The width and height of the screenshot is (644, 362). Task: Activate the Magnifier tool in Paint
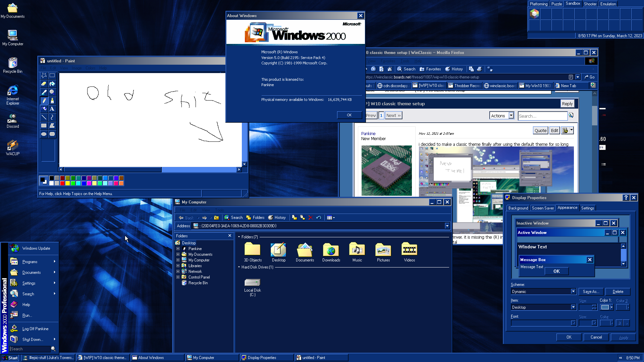pos(52,92)
